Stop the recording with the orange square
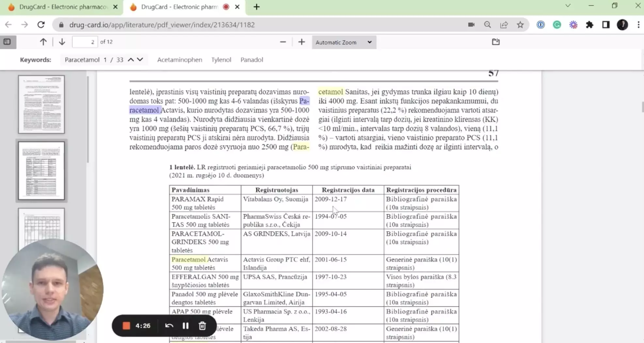The width and height of the screenshot is (644, 343). tap(126, 325)
